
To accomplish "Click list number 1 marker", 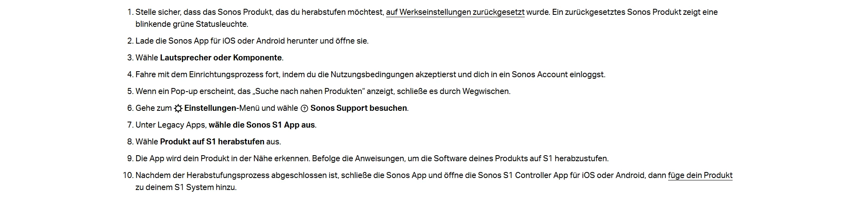I will (x=130, y=12).
